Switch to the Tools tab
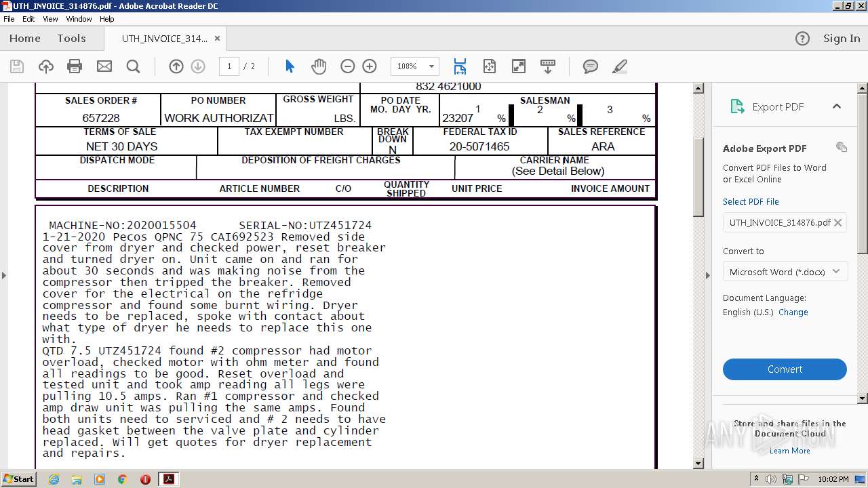This screenshot has width=868, height=488. tap(71, 39)
